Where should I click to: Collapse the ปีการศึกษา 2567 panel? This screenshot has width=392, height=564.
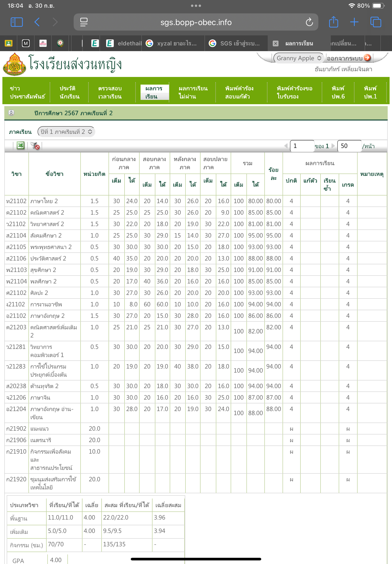pos(11,113)
